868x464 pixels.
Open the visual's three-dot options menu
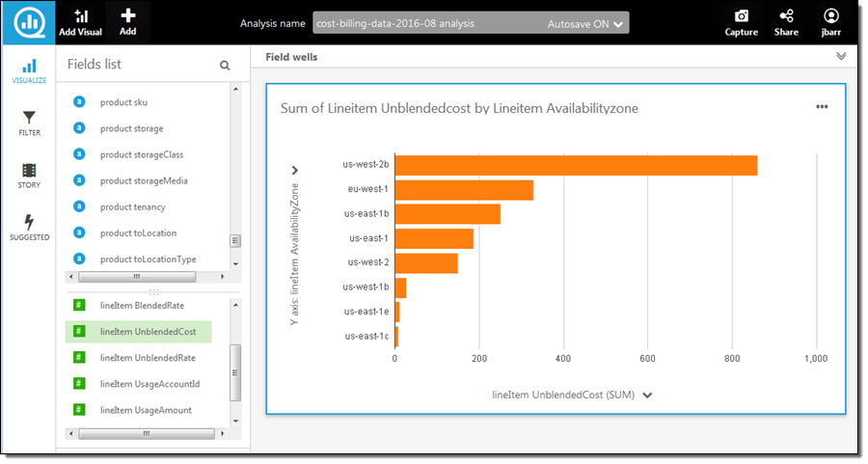(822, 107)
